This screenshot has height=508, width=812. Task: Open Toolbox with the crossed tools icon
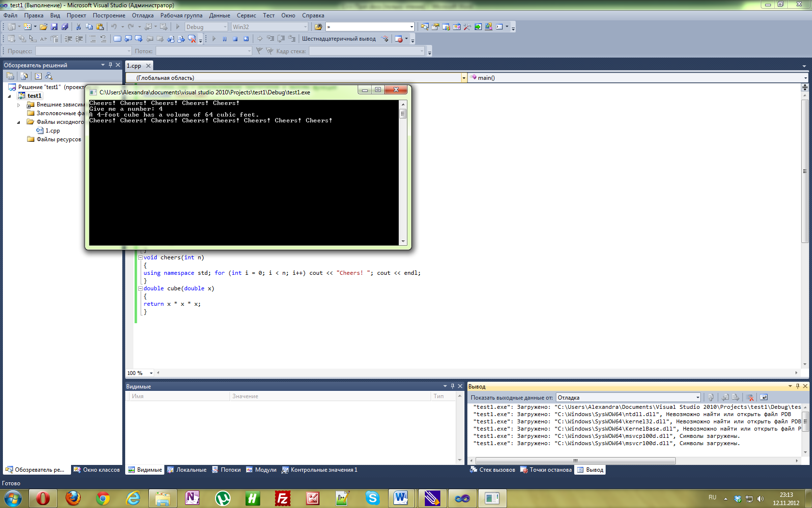pyautogui.click(x=467, y=27)
